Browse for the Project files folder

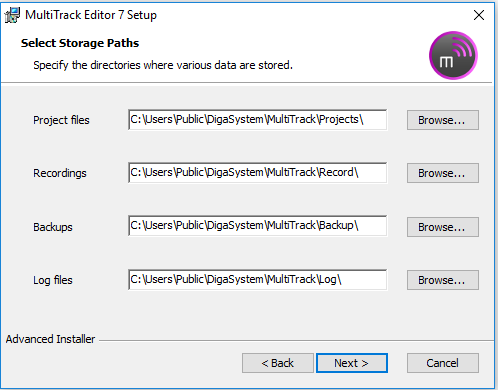443,120
